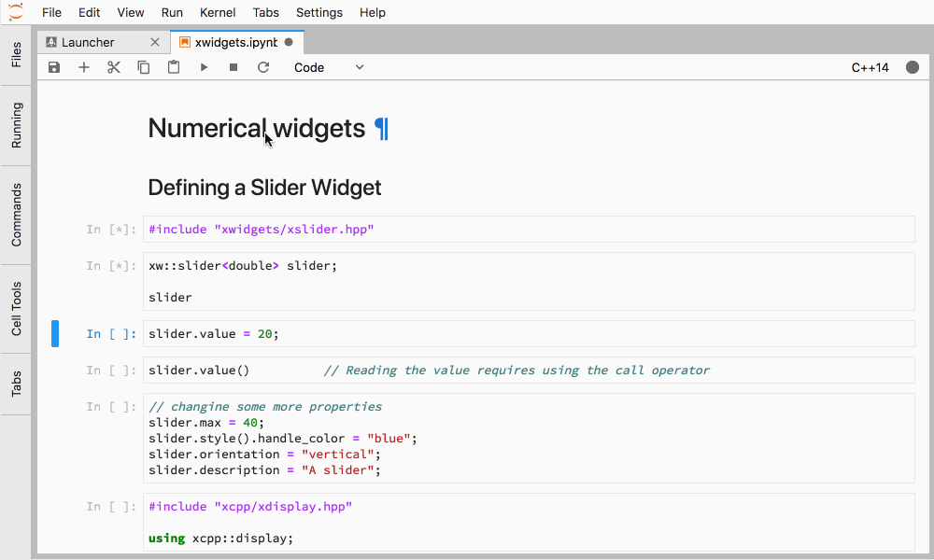Click the slider.orientation "vertical" line

coord(264,455)
